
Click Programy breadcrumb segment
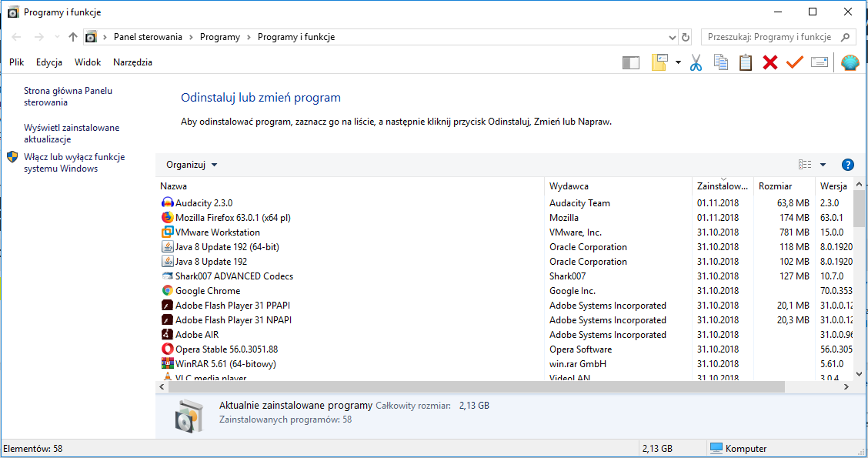click(220, 37)
